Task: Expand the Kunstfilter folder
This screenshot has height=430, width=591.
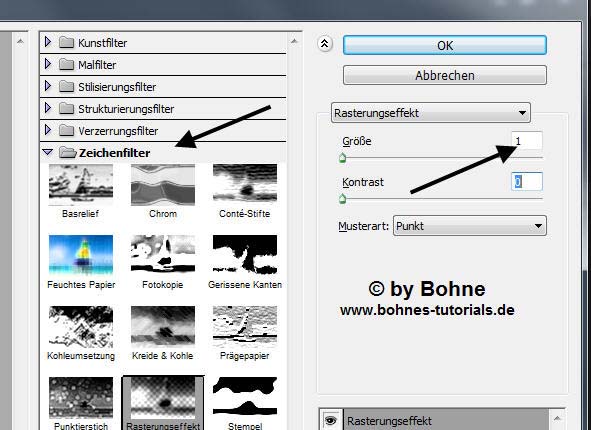Action: point(47,41)
